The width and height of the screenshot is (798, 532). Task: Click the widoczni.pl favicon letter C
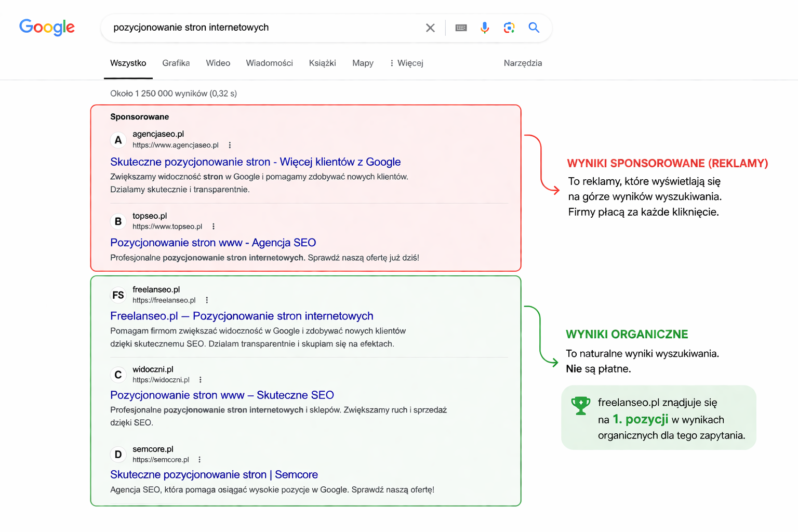click(118, 375)
